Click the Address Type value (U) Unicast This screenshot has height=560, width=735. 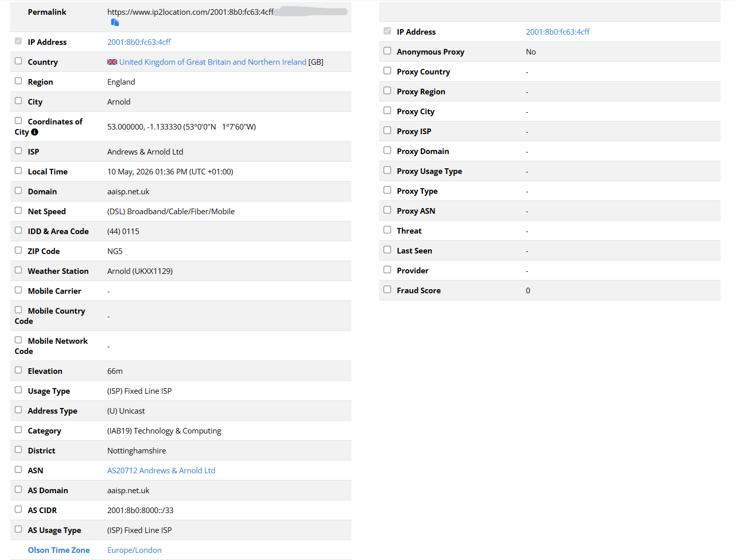coord(126,411)
